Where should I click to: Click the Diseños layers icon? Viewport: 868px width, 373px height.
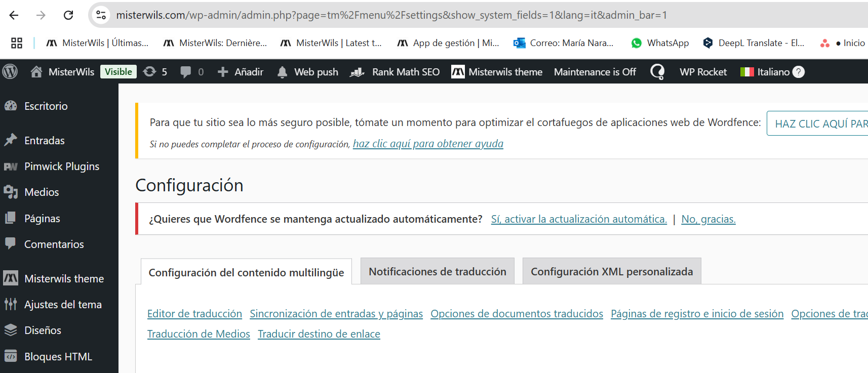coord(11,330)
